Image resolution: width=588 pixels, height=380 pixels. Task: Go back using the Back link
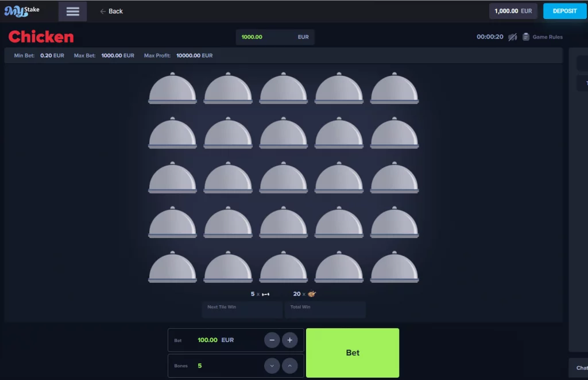coord(111,11)
